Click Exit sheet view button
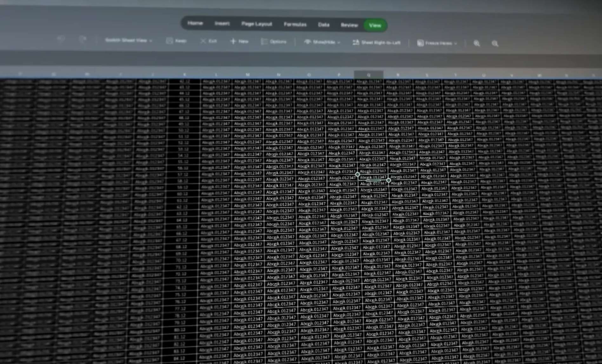The image size is (602, 364). tap(208, 41)
